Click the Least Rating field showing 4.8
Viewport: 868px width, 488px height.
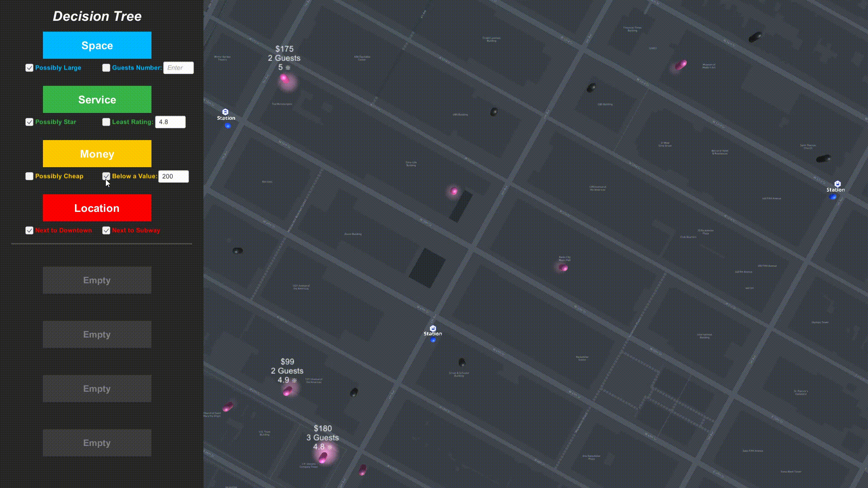click(170, 122)
